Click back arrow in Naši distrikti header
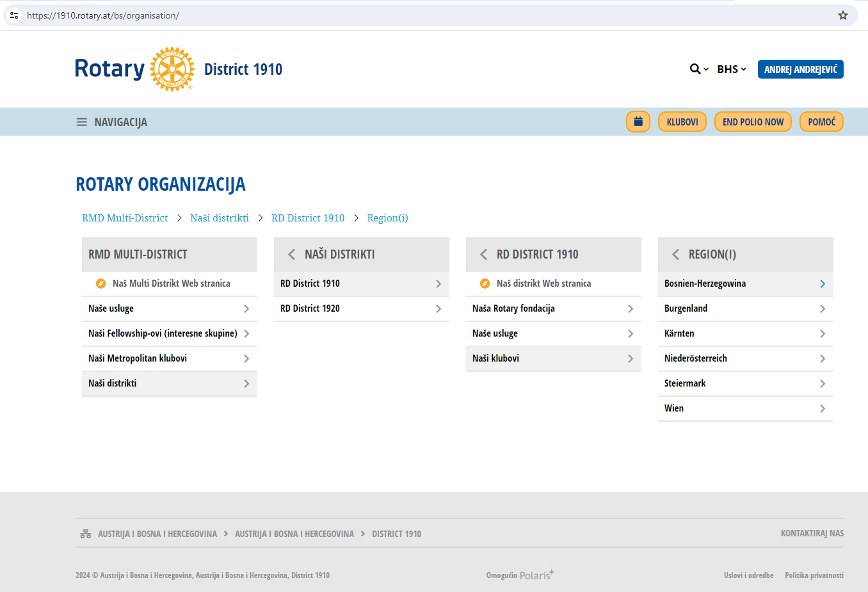 291,255
